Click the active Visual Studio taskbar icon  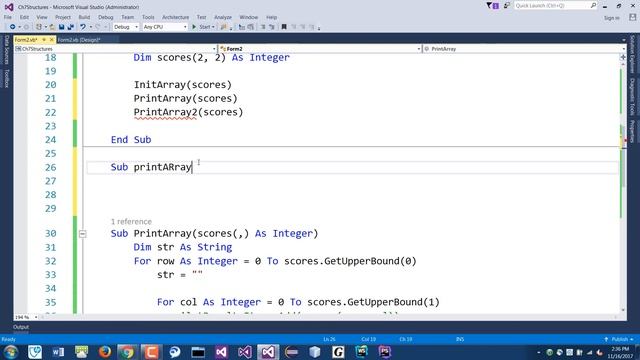(268, 352)
